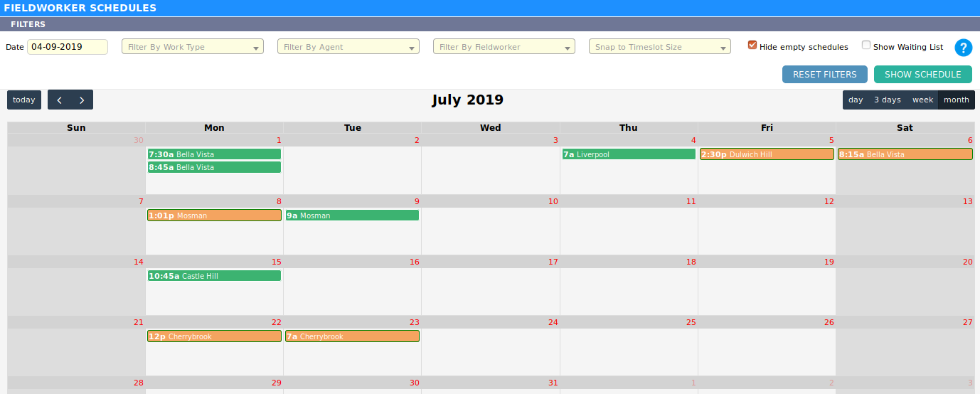
Task: Click the Date input field
Action: [67, 47]
